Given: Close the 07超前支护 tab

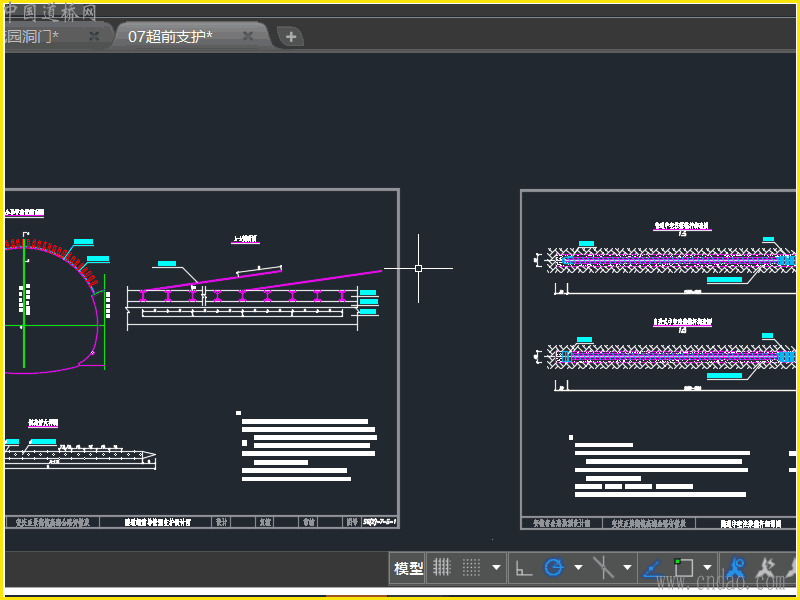Looking at the screenshot, I should [x=248, y=36].
